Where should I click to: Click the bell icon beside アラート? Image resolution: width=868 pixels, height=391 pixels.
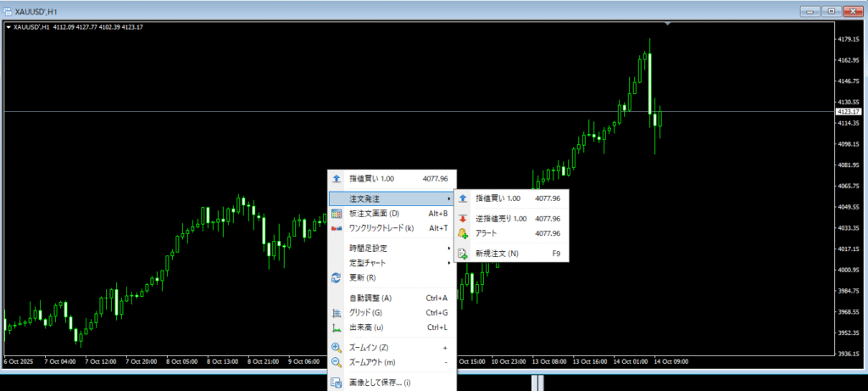(x=463, y=233)
